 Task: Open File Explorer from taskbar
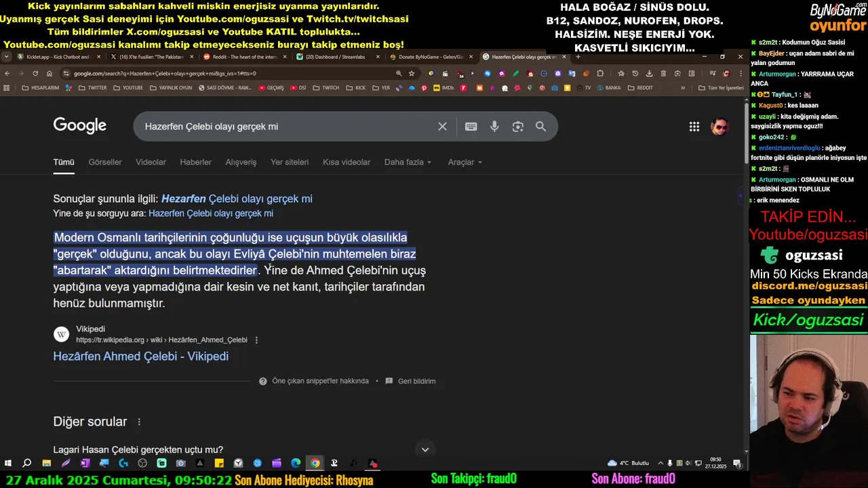pyautogui.click(x=46, y=463)
